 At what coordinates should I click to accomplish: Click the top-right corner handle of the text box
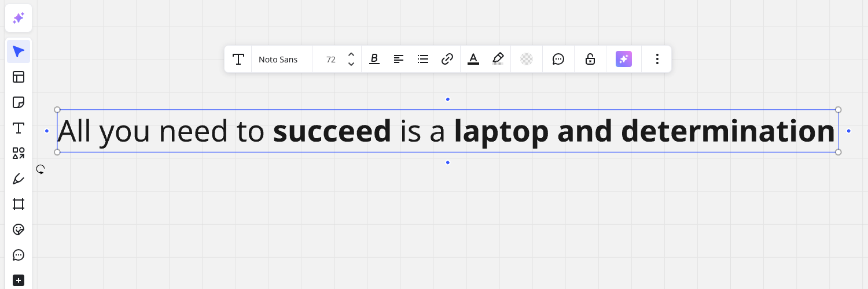click(x=838, y=110)
